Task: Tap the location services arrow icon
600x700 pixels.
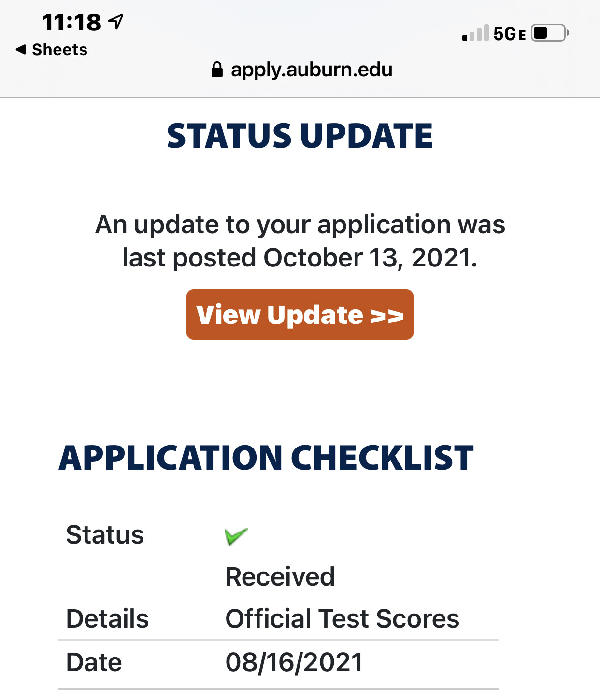Action: tap(116, 21)
